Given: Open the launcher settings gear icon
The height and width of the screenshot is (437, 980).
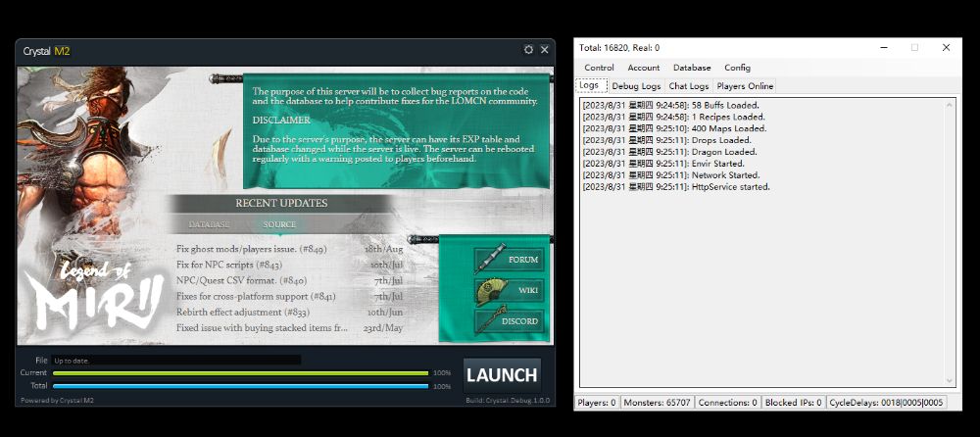Looking at the screenshot, I should coord(529,50).
